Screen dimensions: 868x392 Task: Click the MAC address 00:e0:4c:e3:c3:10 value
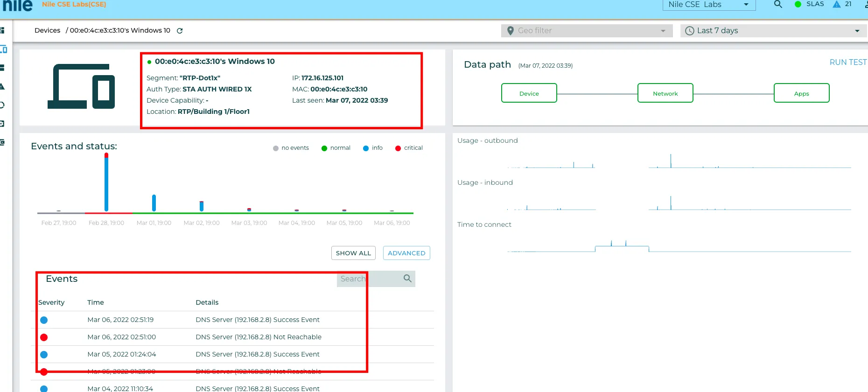pyautogui.click(x=339, y=89)
